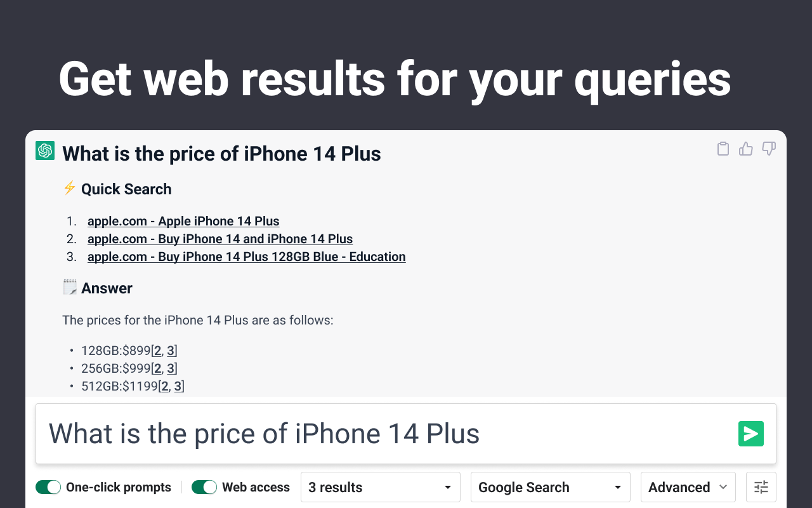812x508 pixels.
Task: Click citation 3 next to the 512GB price
Action: [176, 385]
